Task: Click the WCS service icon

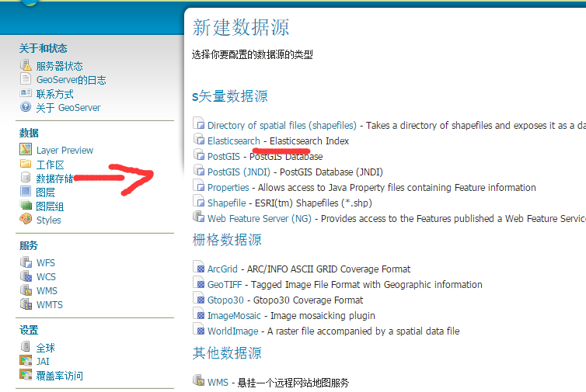Action: pos(26,276)
